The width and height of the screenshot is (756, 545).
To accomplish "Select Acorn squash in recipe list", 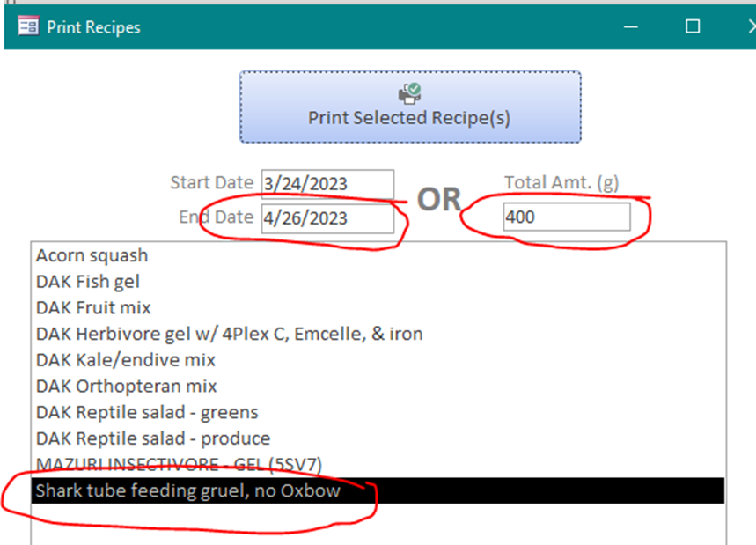I will pos(378,255).
